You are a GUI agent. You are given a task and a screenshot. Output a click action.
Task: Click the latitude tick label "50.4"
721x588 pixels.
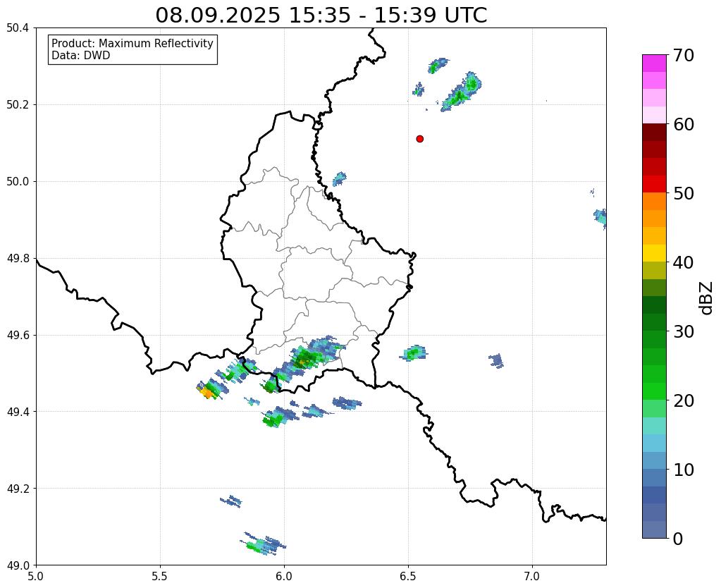coord(18,28)
